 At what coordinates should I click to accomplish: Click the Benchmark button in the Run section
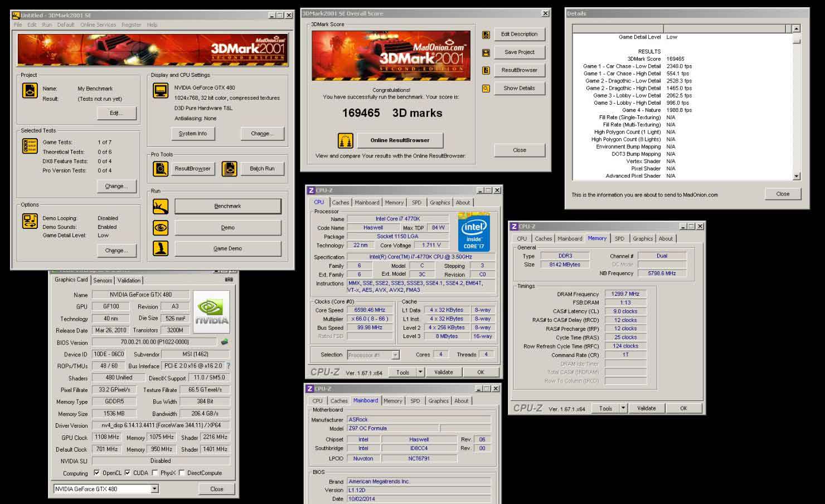point(228,207)
